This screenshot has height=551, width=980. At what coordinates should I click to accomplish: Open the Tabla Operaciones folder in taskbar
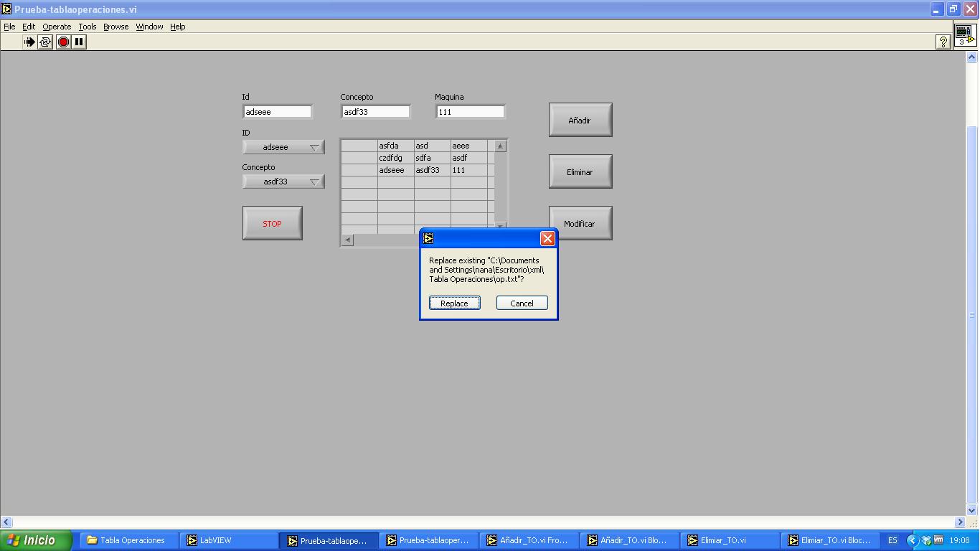(129, 540)
